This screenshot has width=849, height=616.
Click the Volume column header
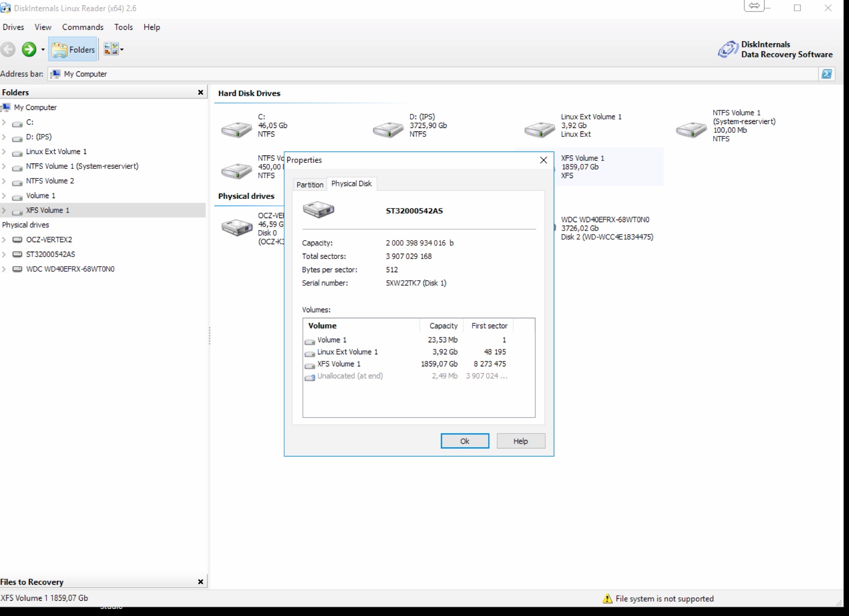click(x=361, y=326)
